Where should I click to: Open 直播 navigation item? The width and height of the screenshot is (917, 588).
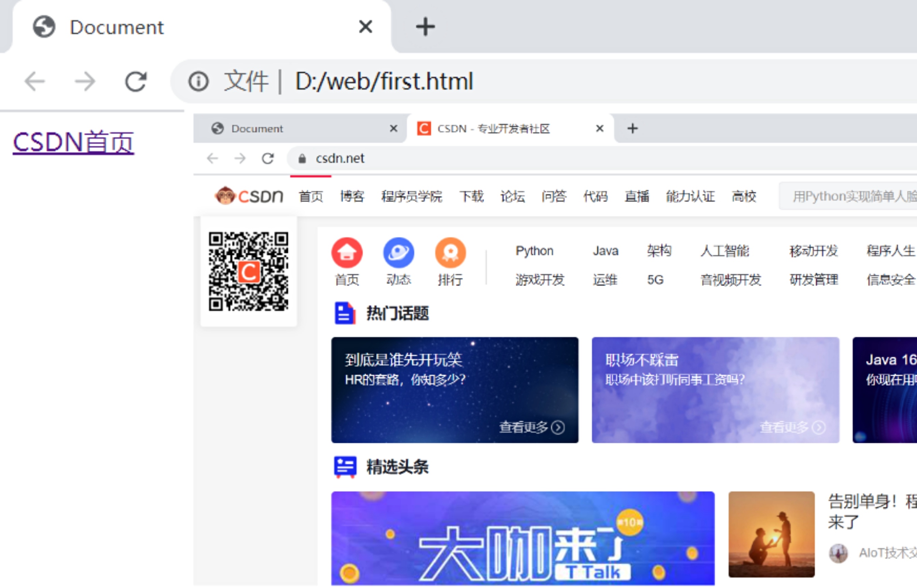click(637, 196)
